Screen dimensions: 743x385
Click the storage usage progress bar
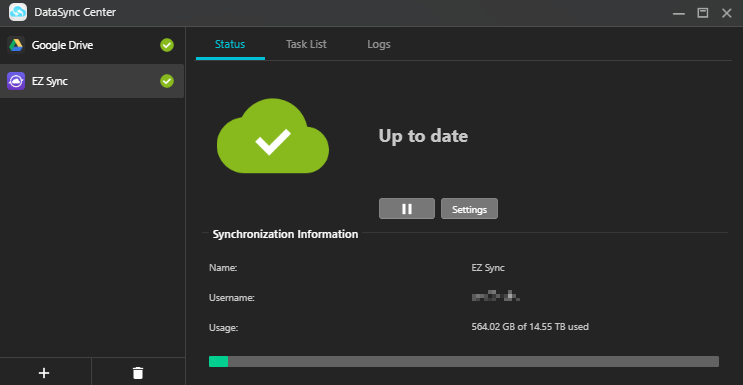click(463, 361)
